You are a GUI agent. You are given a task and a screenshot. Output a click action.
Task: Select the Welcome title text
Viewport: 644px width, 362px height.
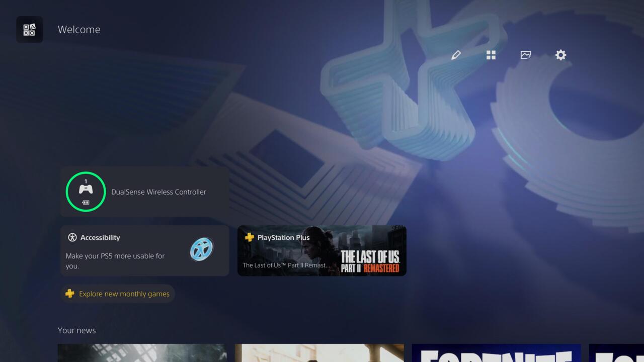point(79,30)
